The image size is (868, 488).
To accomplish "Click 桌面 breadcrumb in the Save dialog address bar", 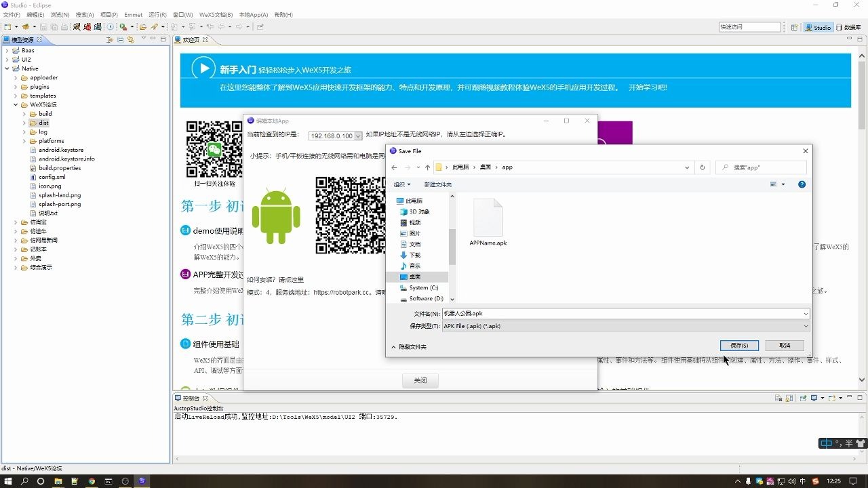I will [486, 167].
